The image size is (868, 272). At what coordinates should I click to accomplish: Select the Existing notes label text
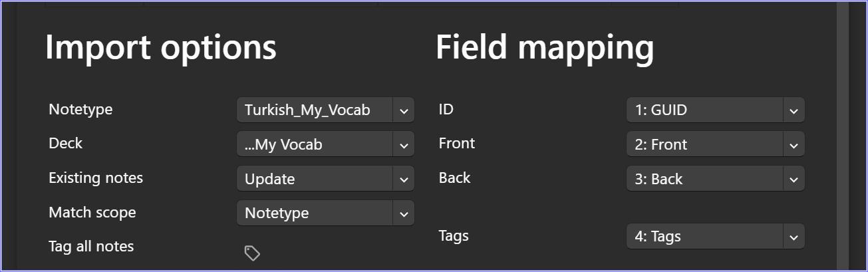tap(96, 178)
